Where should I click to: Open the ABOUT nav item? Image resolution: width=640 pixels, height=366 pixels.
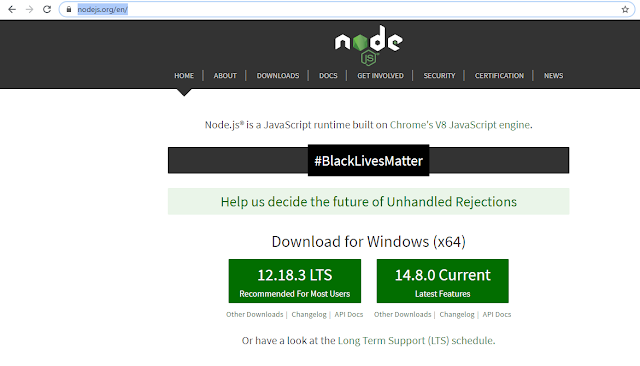pyautogui.click(x=225, y=75)
